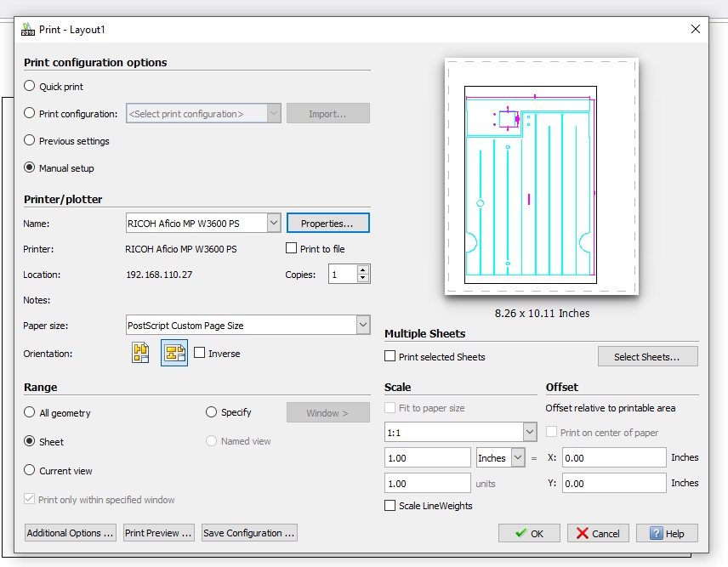728x567 pixels.
Task: Select Specify range option
Action: click(x=211, y=412)
